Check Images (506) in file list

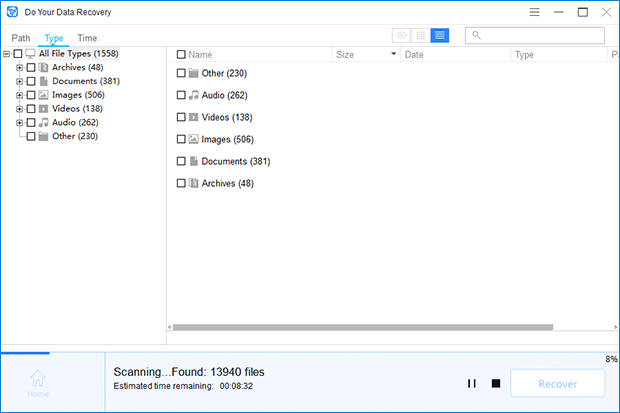(x=181, y=139)
